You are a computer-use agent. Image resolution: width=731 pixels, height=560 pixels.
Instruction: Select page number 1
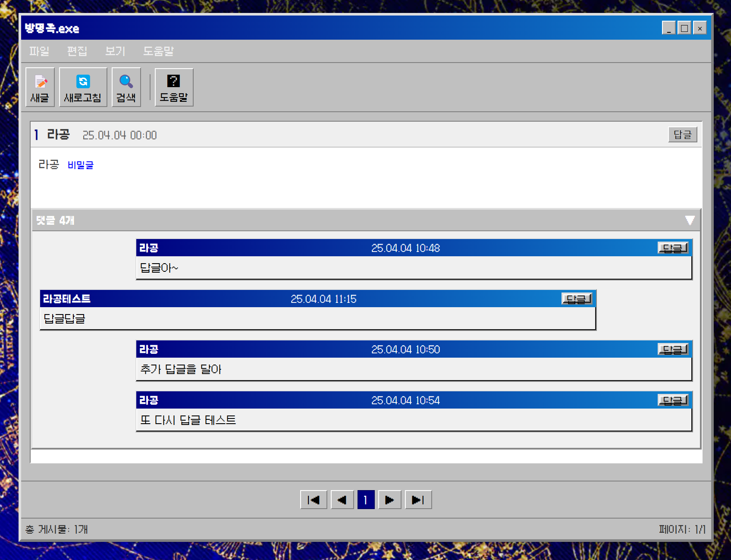coord(366,500)
